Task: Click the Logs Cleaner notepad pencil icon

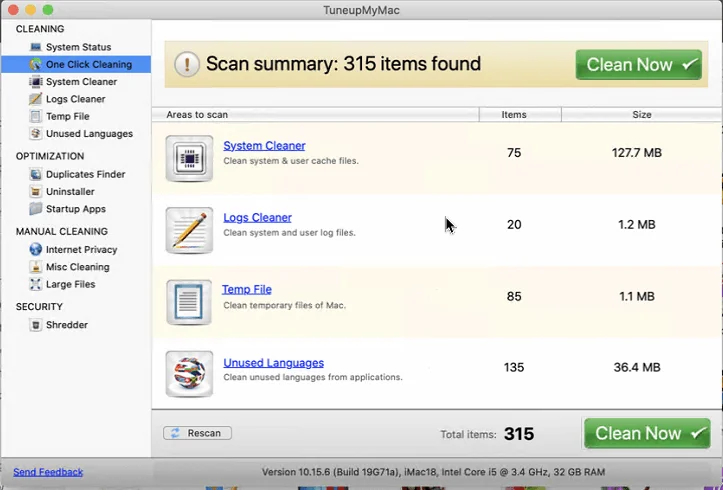Action: (x=189, y=230)
